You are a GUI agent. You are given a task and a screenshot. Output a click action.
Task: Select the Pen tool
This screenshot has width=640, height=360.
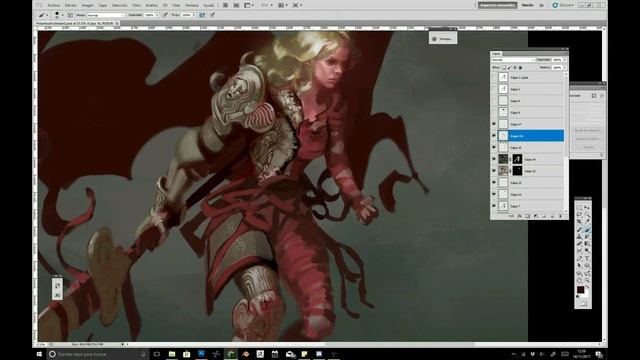pyautogui.click(x=579, y=259)
